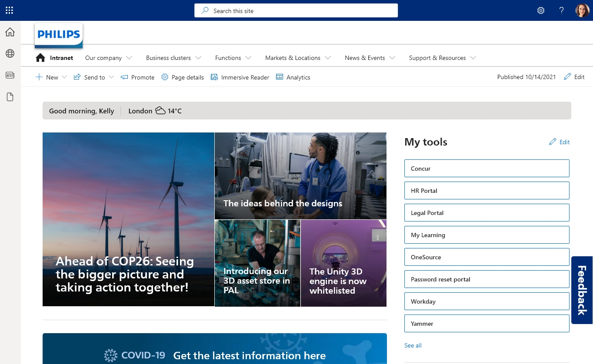
Task: Expand the Markets & Locations chevron
Action: pyautogui.click(x=328, y=58)
